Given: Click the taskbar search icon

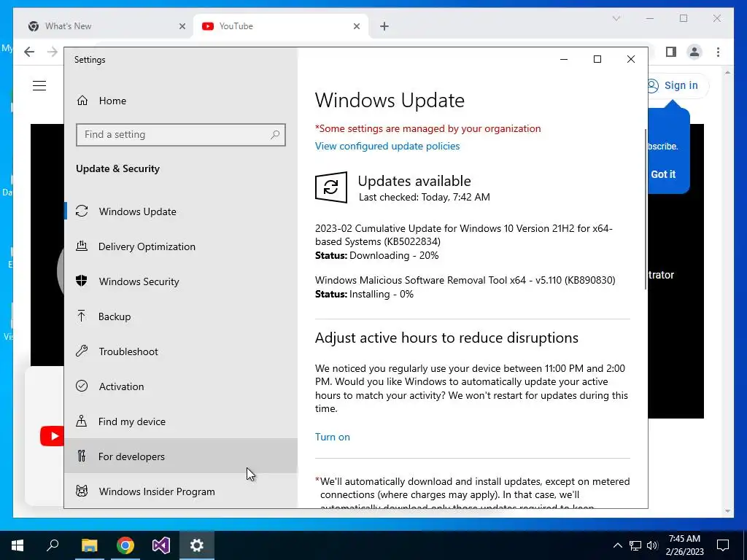Looking at the screenshot, I should tap(53, 545).
